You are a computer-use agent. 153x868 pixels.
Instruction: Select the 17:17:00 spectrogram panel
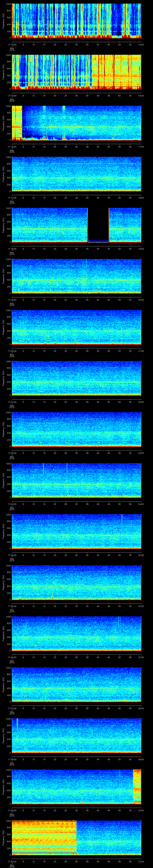tap(76, 174)
